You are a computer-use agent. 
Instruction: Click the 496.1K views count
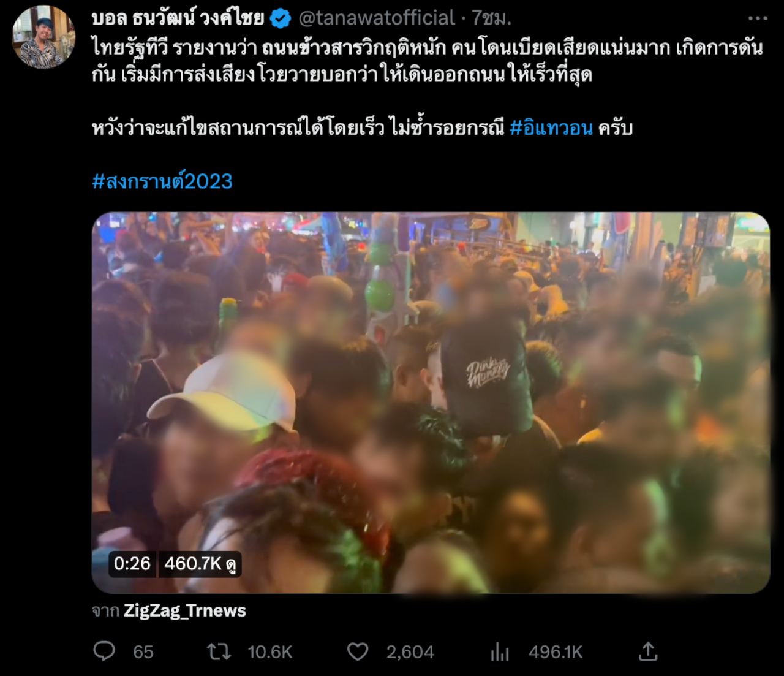coord(556,652)
